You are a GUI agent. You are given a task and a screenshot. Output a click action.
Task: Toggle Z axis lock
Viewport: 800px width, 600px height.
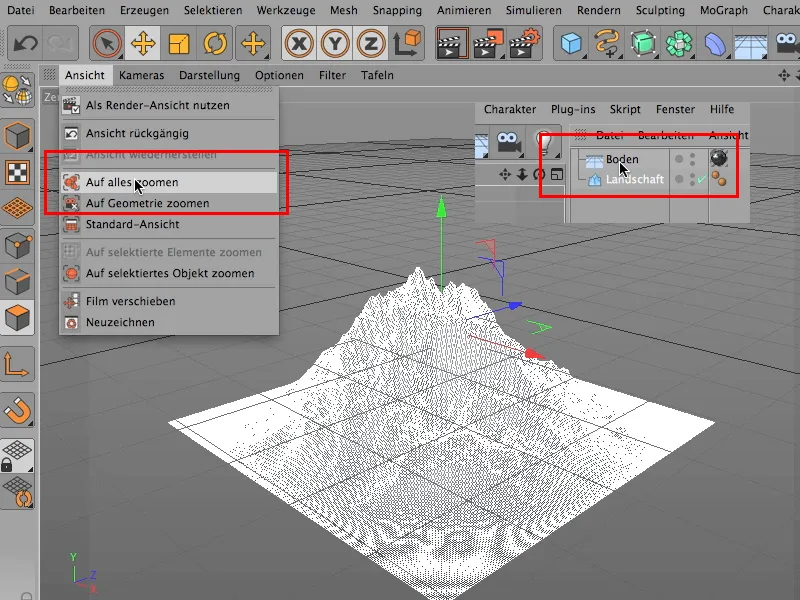[x=371, y=43]
